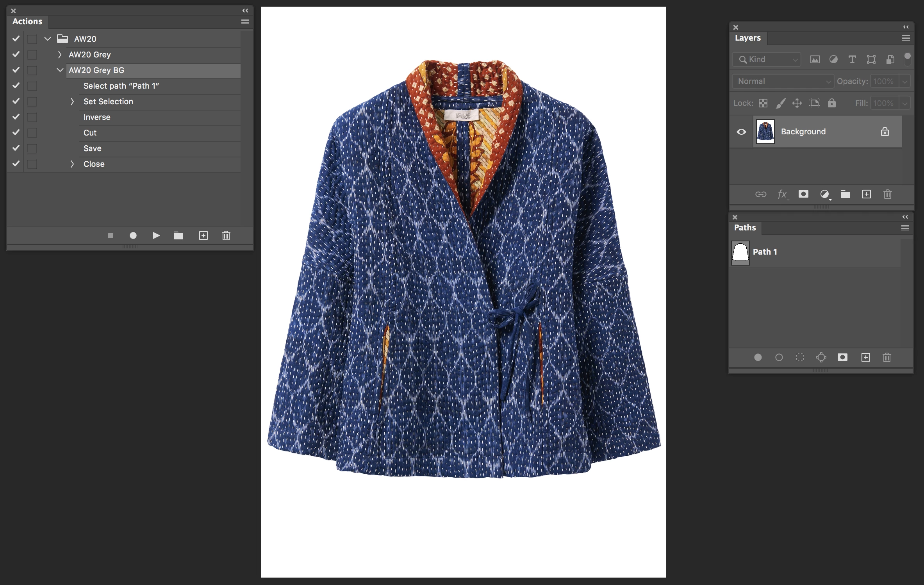The height and width of the screenshot is (585, 924).
Task: Create new action with plus icon
Action: [203, 235]
